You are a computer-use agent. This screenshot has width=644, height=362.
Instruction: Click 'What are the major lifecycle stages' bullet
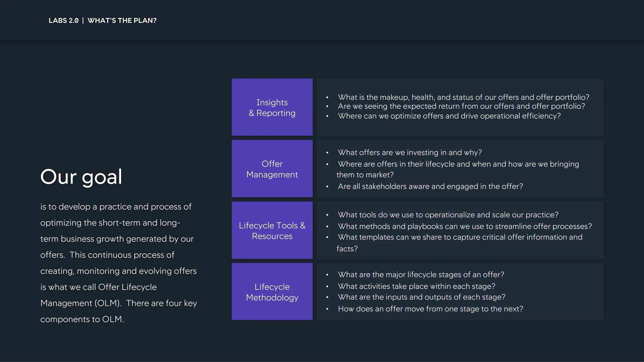(421, 275)
